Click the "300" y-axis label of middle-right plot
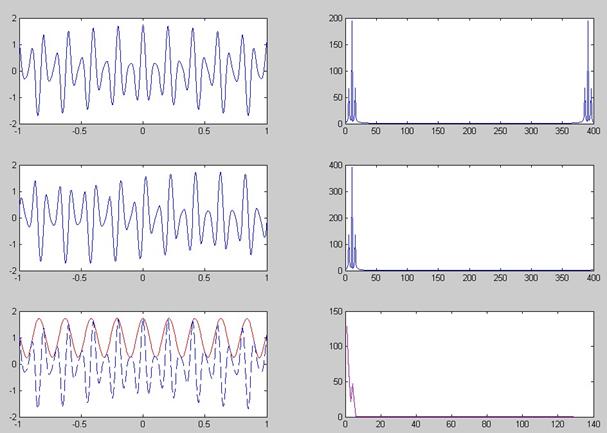The height and width of the screenshot is (433, 607). 336,192
